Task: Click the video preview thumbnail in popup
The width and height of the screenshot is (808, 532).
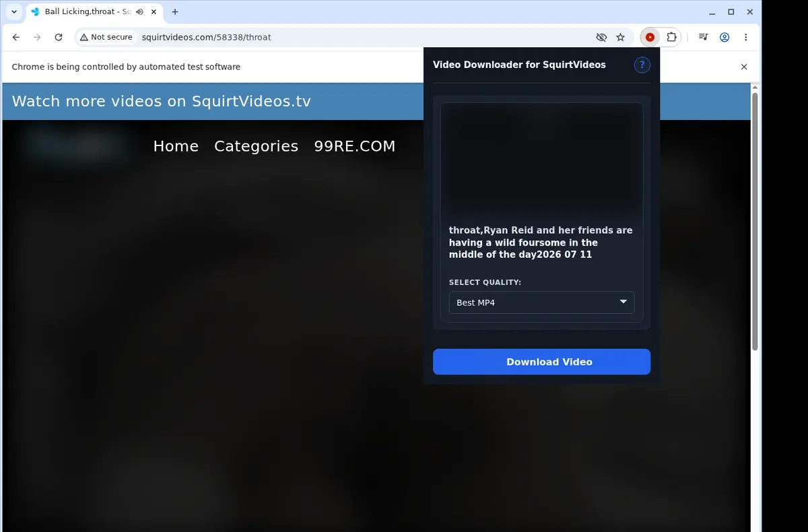Action: (541, 160)
